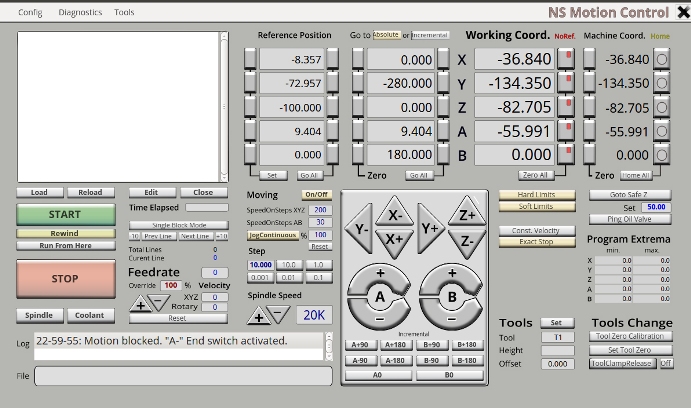Click Ping Oil Valve

pyautogui.click(x=630, y=219)
